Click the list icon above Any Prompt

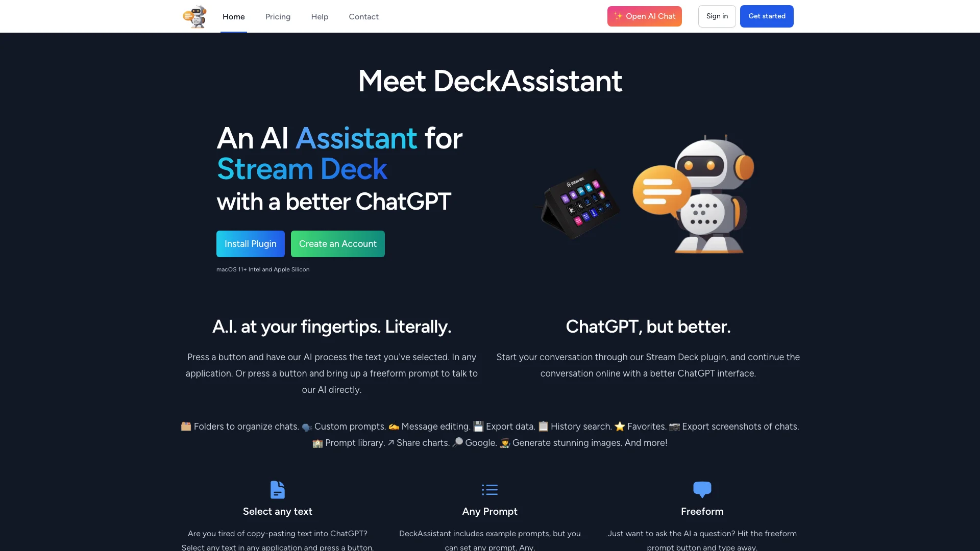coord(489,489)
